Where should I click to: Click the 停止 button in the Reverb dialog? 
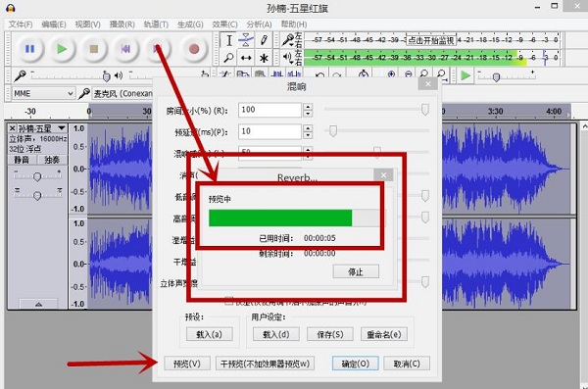tap(356, 271)
